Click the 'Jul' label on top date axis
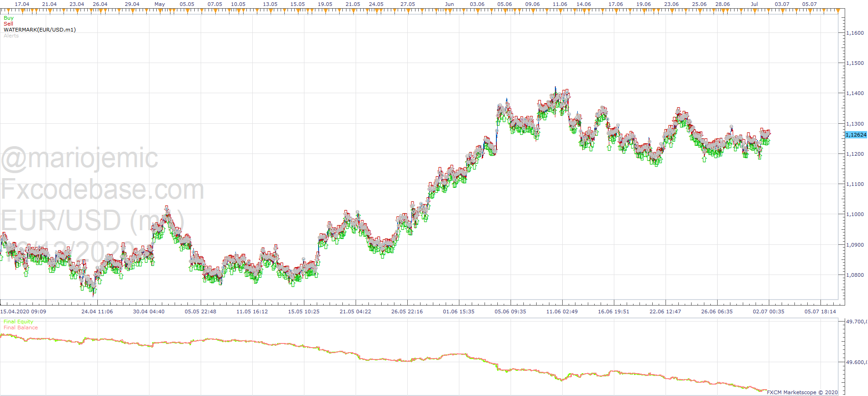Viewport: 868px width, 396px height. pyautogui.click(x=754, y=4)
